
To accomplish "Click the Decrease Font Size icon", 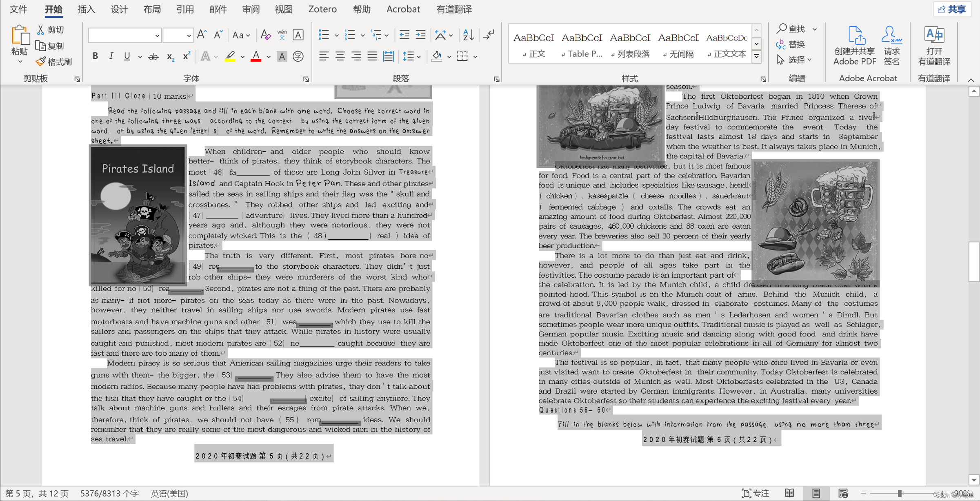I will 218,35.
